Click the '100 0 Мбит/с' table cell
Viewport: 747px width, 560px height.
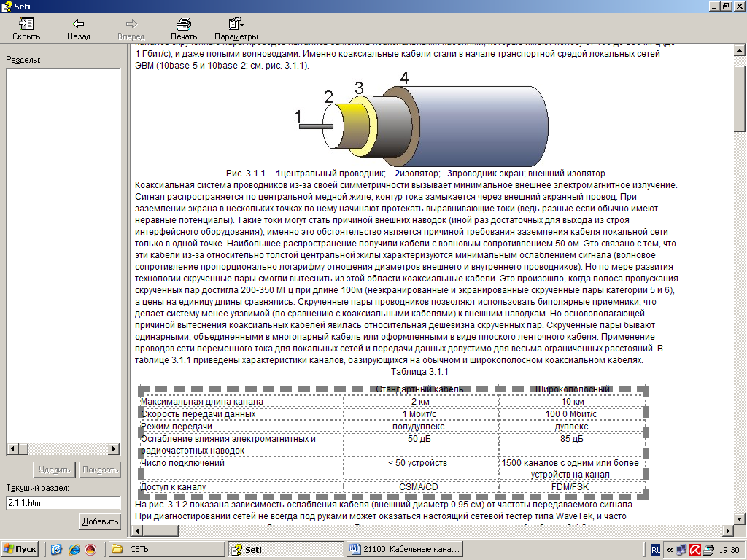point(571,414)
